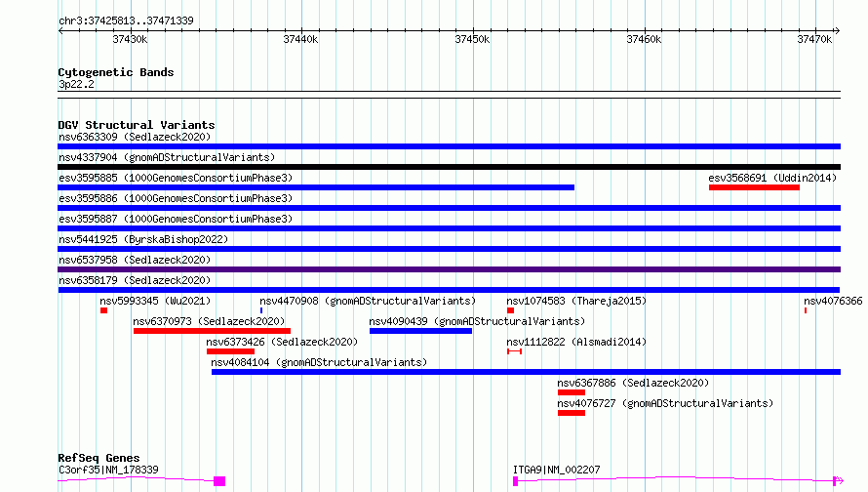Select the blue nsv6363309 variant bar
Screen dimensions: 868x492
point(449,146)
